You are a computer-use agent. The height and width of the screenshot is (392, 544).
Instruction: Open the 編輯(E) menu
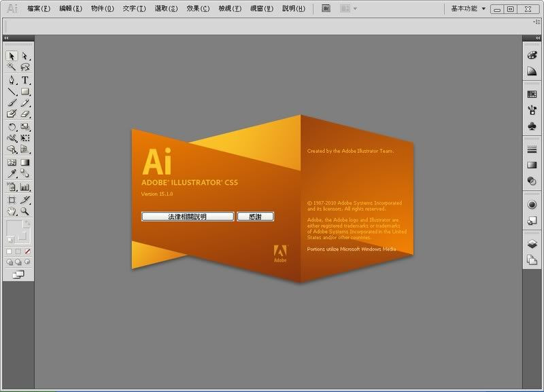pos(71,8)
